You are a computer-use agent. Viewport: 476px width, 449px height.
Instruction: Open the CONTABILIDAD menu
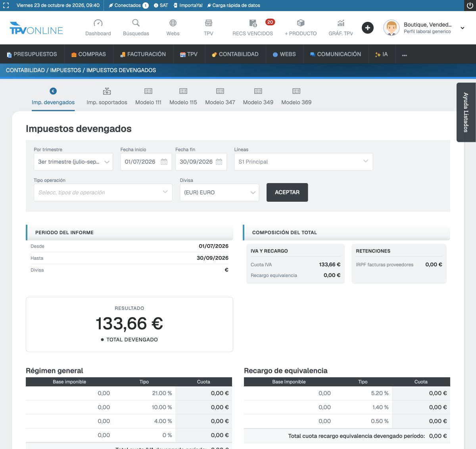[235, 54]
